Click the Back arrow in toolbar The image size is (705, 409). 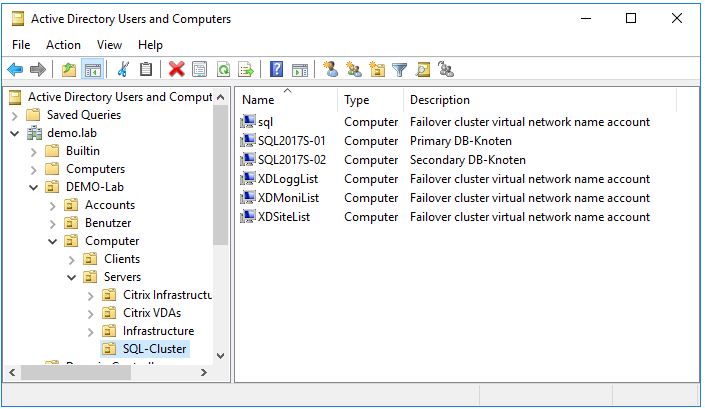tap(15, 69)
